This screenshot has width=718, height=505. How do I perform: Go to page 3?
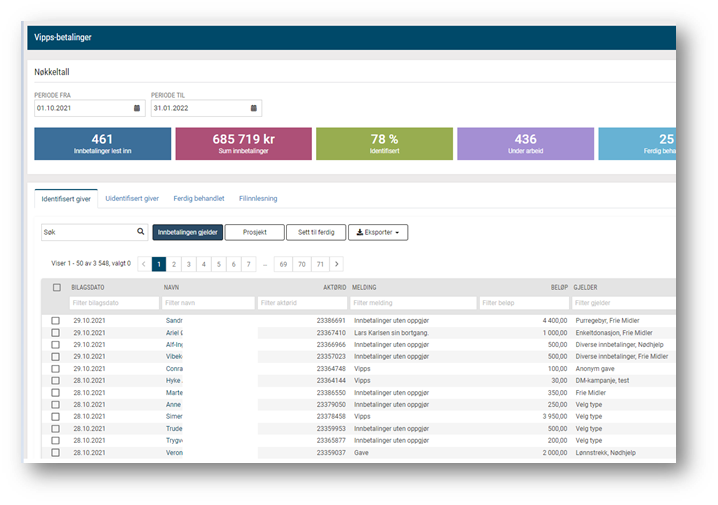click(189, 264)
